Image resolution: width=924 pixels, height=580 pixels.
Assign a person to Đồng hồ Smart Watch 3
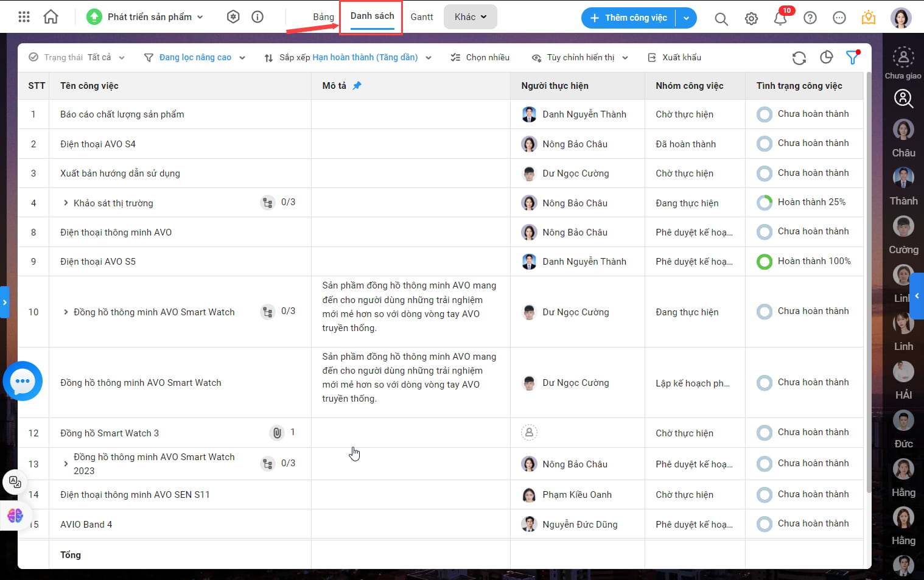click(529, 433)
